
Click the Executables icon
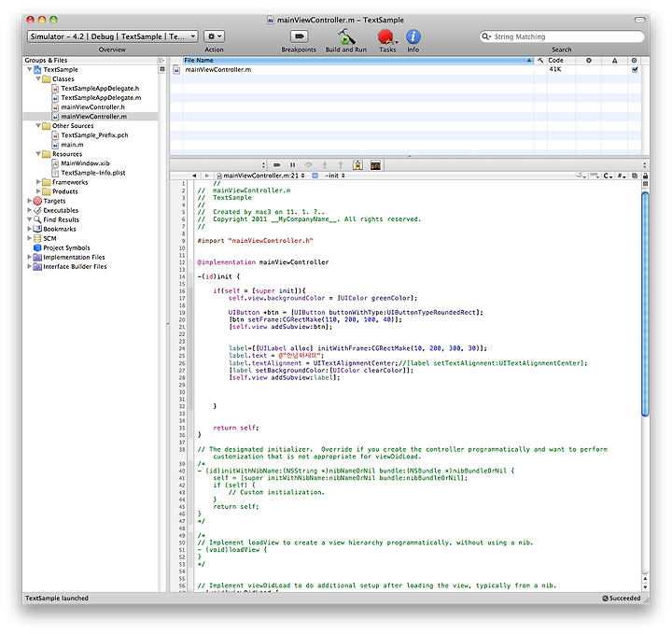[37, 210]
